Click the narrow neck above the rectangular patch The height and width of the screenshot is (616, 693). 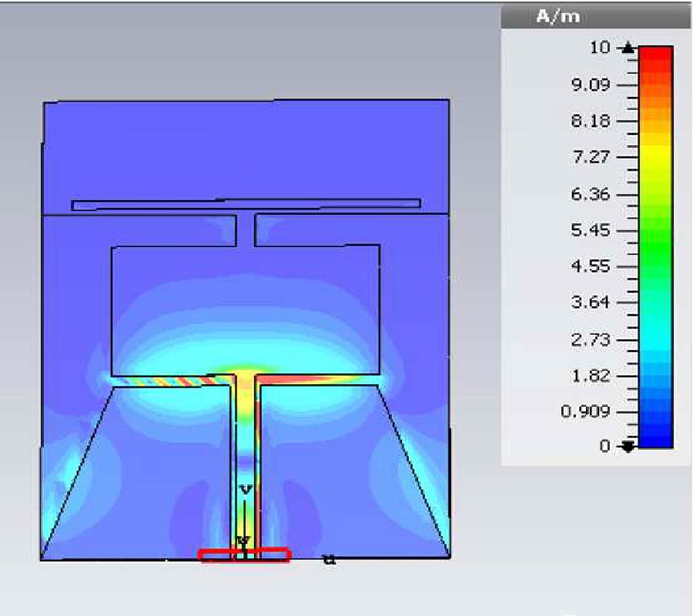[246, 229]
